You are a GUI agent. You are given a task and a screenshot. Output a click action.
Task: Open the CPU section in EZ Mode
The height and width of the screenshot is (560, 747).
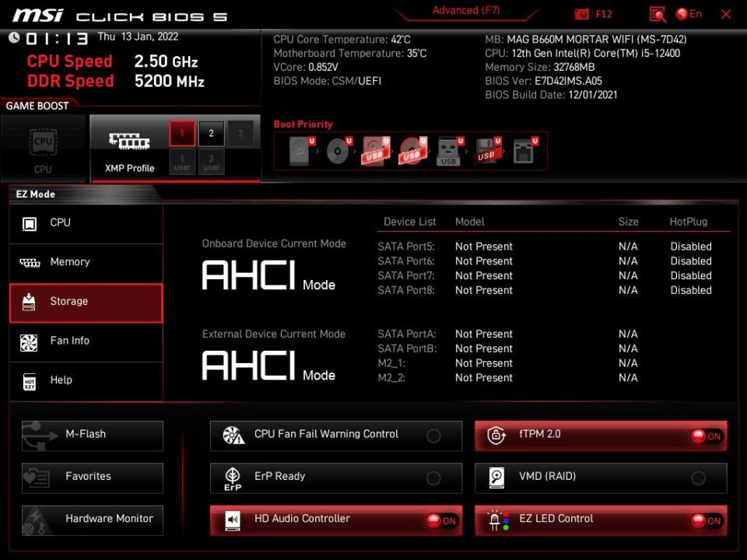(86, 223)
